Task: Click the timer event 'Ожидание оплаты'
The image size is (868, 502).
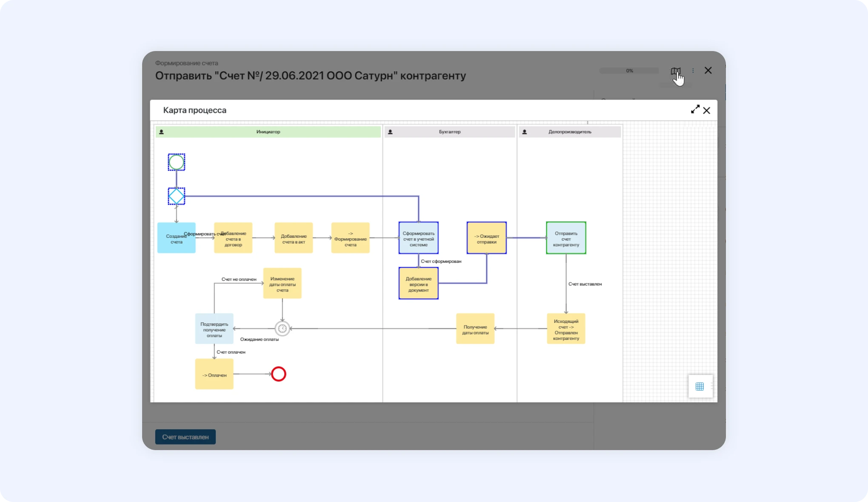Action: (282, 328)
